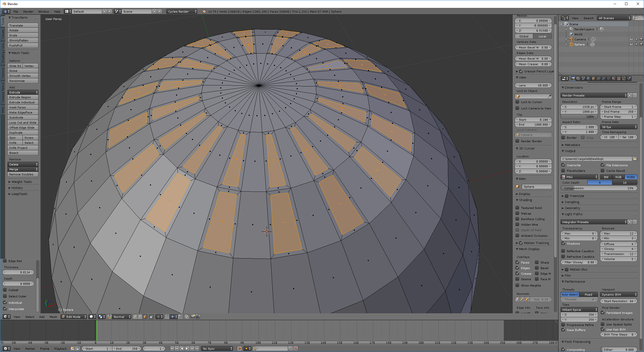Toggle Sphere visibility eye in outliner
644x352 pixels.
click(631, 44)
